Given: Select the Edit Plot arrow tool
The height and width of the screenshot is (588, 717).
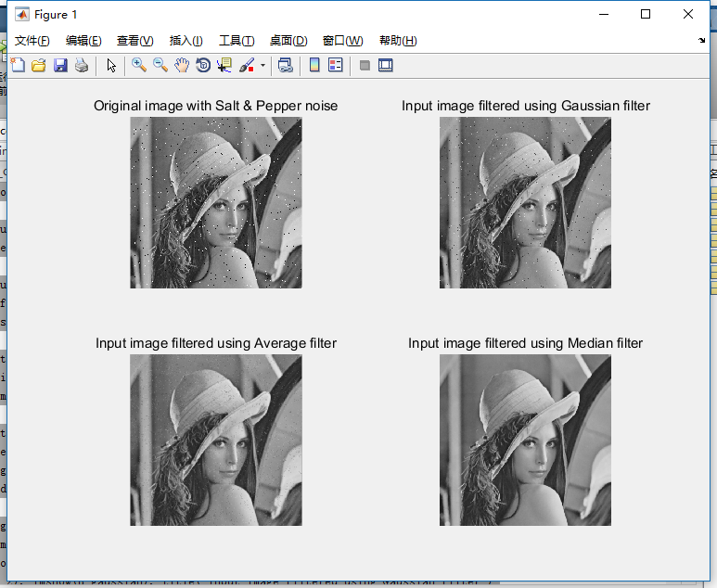Looking at the screenshot, I should pos(111,65).
